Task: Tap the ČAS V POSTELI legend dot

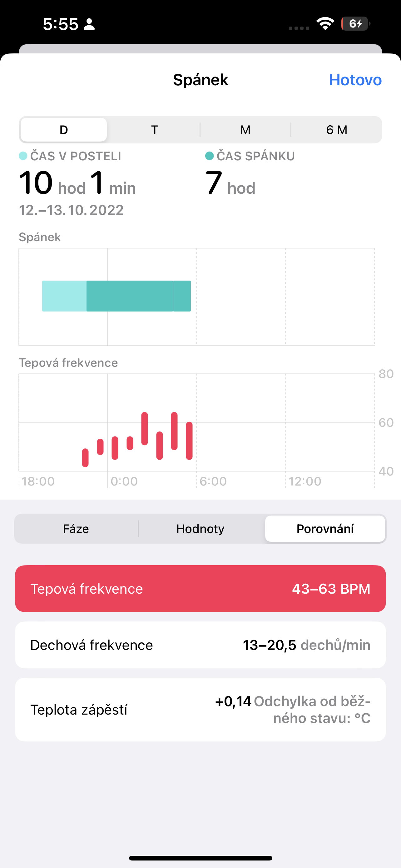Action: [x=23, y=156]
